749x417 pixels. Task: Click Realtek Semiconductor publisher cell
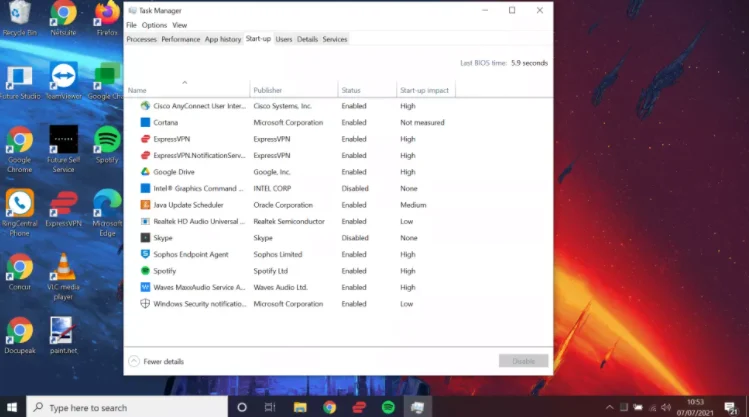[289, 221]
